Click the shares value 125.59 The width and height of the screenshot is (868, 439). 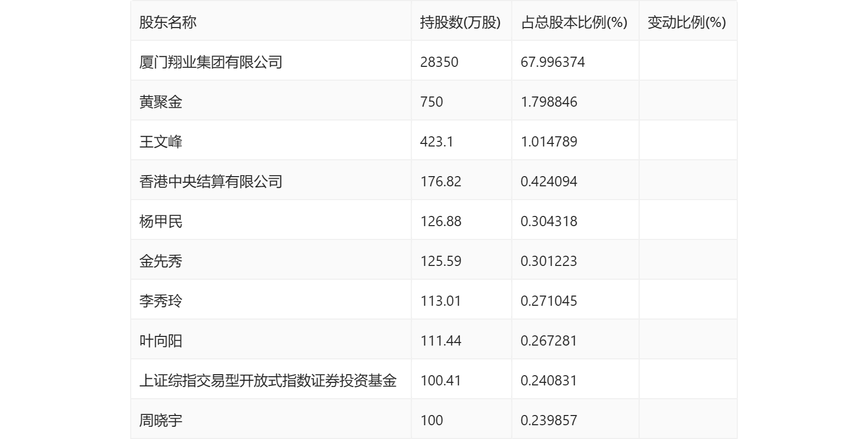(x=441, y=261)
